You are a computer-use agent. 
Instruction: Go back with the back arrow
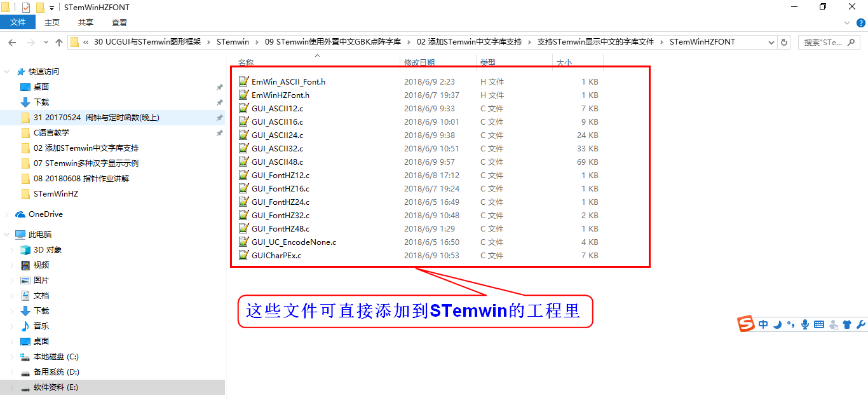coord(11,43)
